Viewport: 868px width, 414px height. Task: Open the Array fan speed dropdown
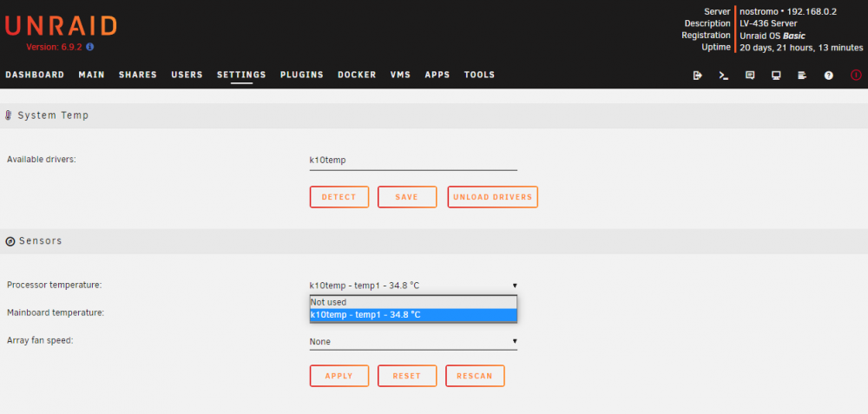(x=413, y=341)
